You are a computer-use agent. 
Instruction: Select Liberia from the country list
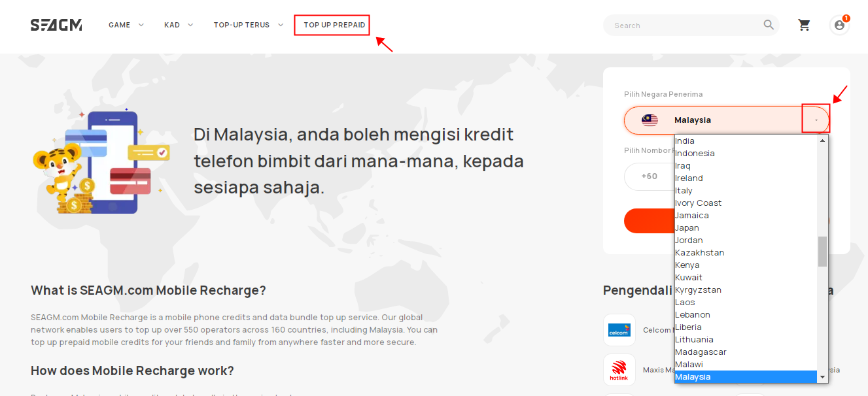pyautogui.click(x=746, y=327)
